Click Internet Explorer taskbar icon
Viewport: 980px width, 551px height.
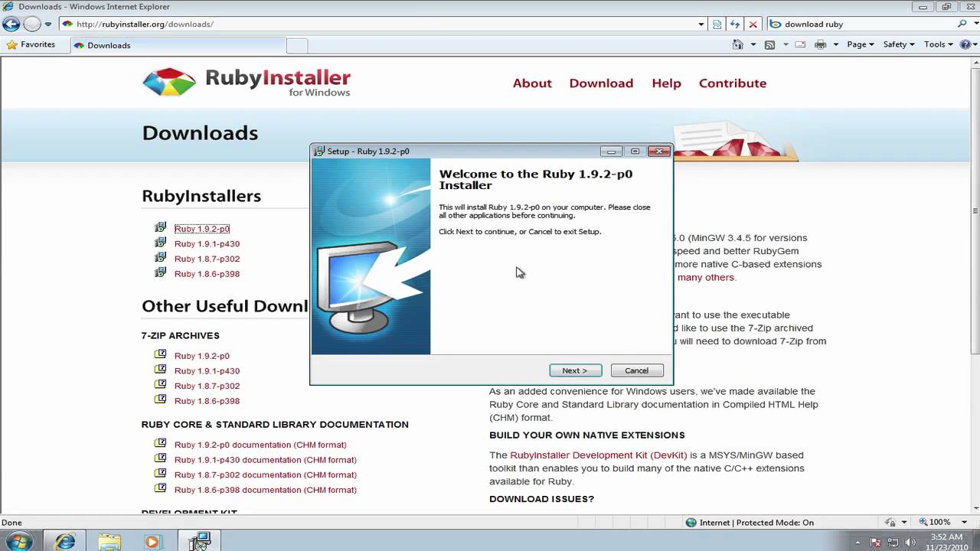point(66,542)
